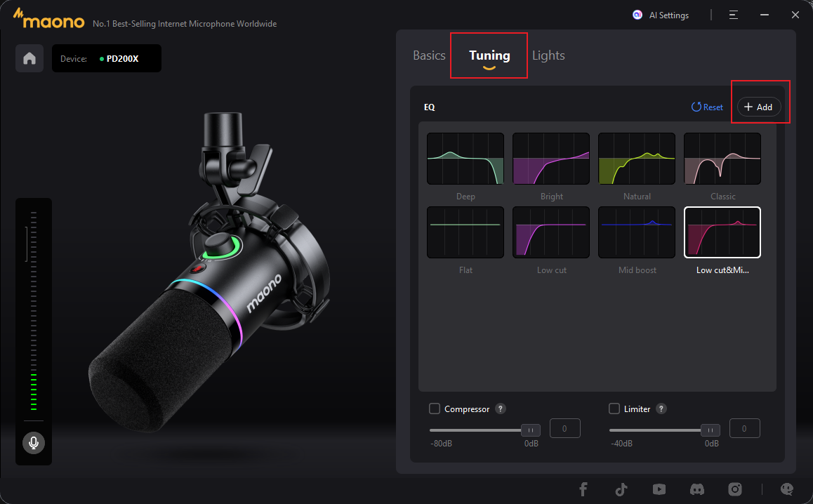The image size is (813, 504).
Task: Select the Flat EQ preset
Action: point(465,232)
